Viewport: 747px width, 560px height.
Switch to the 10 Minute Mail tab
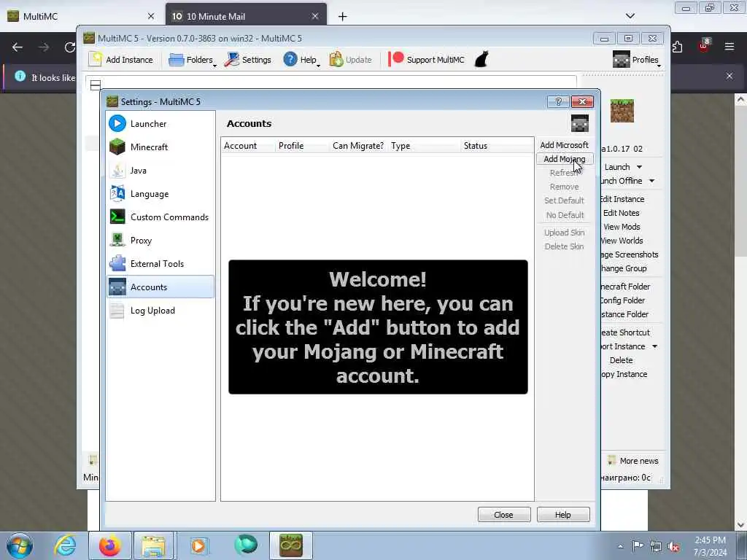coord(246,16)
